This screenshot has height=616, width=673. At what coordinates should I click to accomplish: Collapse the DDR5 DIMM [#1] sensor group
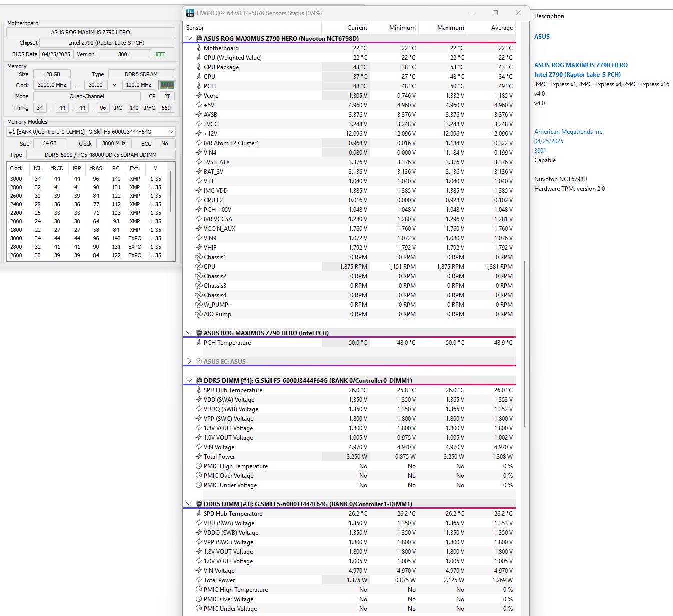189,380
